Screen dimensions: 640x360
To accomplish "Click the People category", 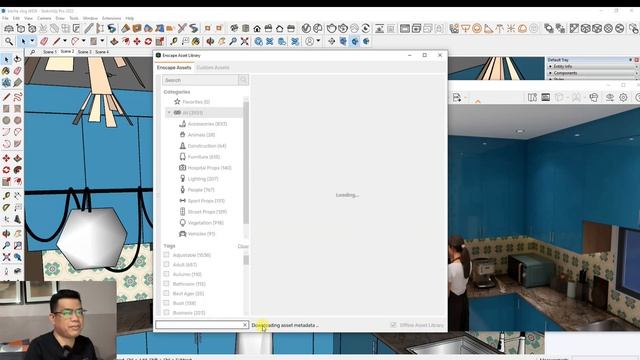I will 197,190.
